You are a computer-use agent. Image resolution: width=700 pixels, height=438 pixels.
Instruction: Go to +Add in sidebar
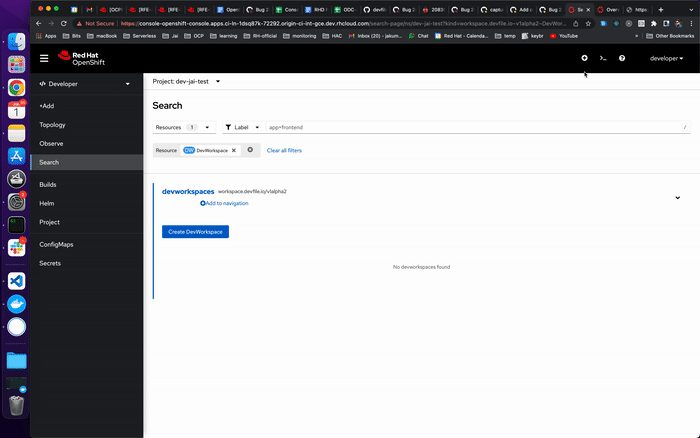[87, 106]
